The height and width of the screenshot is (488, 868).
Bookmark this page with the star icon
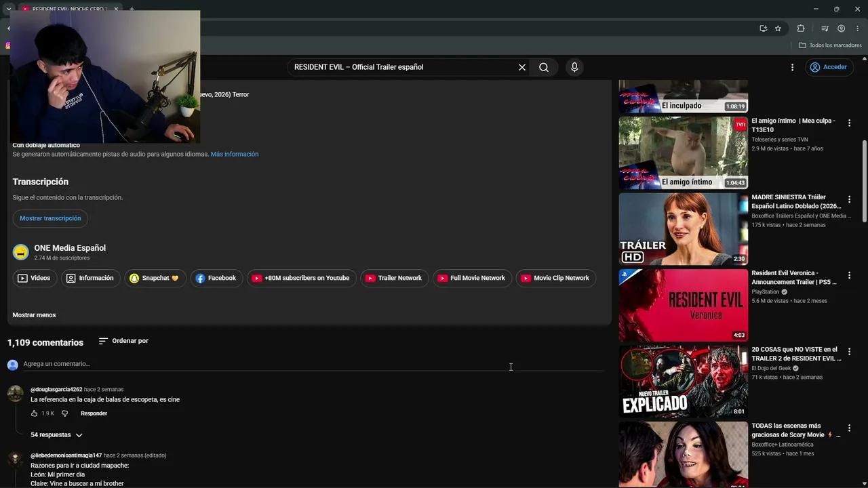click(x=778, y=28)
